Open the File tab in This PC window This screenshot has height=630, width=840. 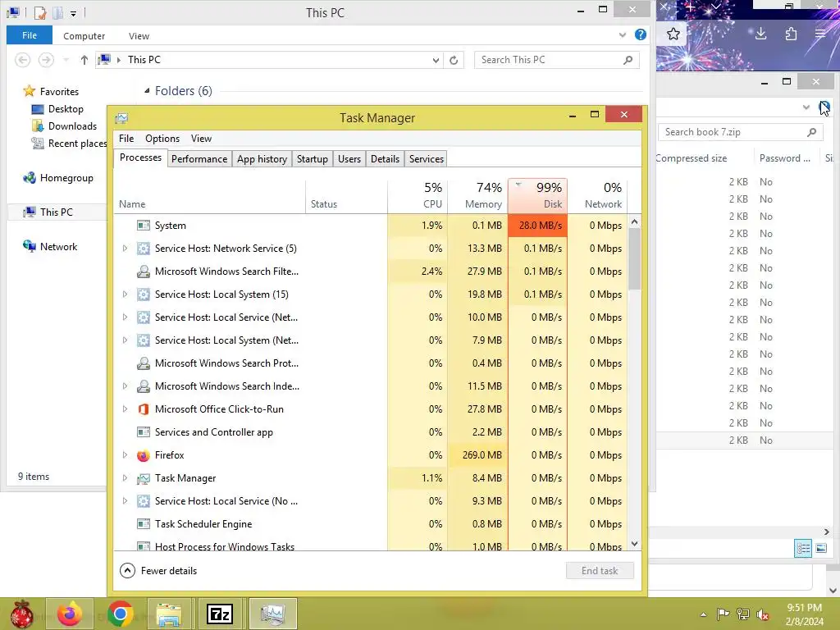tap(30, 35)
